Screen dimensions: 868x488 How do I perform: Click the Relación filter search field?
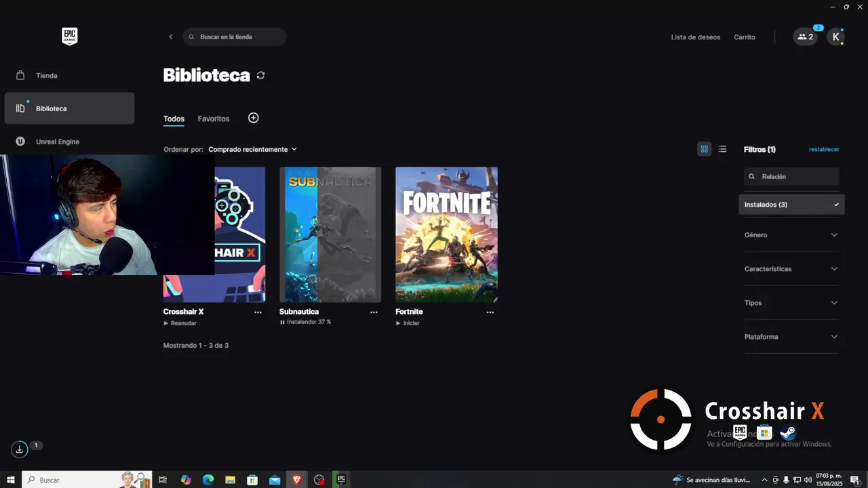click(x=791, y=176)
